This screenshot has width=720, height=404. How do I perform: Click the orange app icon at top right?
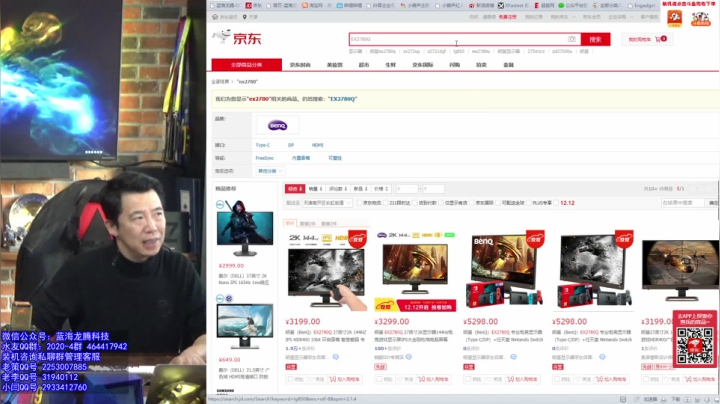[675, 18]
